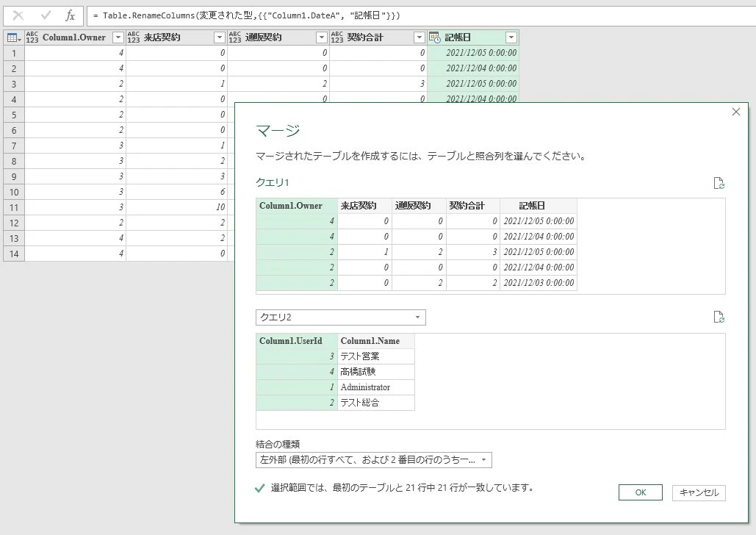Click the formula bar cancel X icon
The image size is (756, 535).
coord(18,15)
